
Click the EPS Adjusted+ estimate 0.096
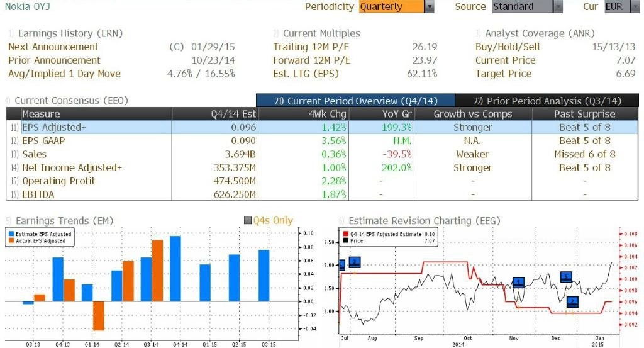[x=243, y=127]
